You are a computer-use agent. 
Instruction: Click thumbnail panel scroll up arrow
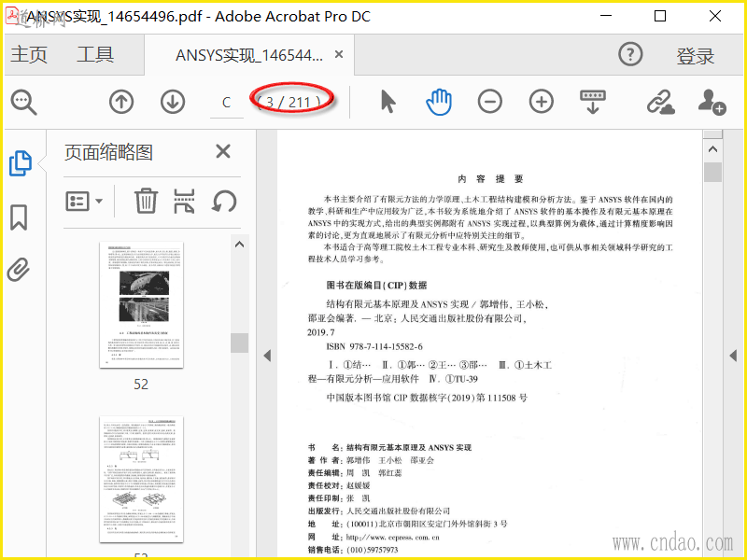(x=240, y=245)
